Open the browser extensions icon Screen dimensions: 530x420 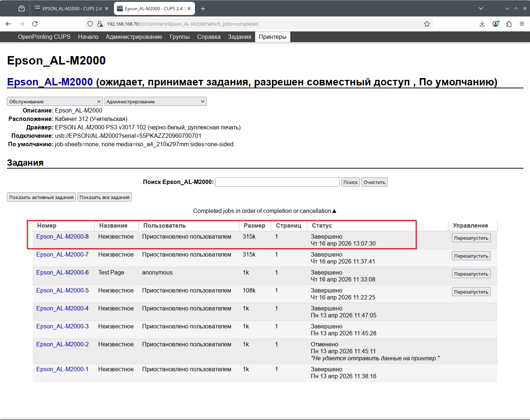(509, 24)
